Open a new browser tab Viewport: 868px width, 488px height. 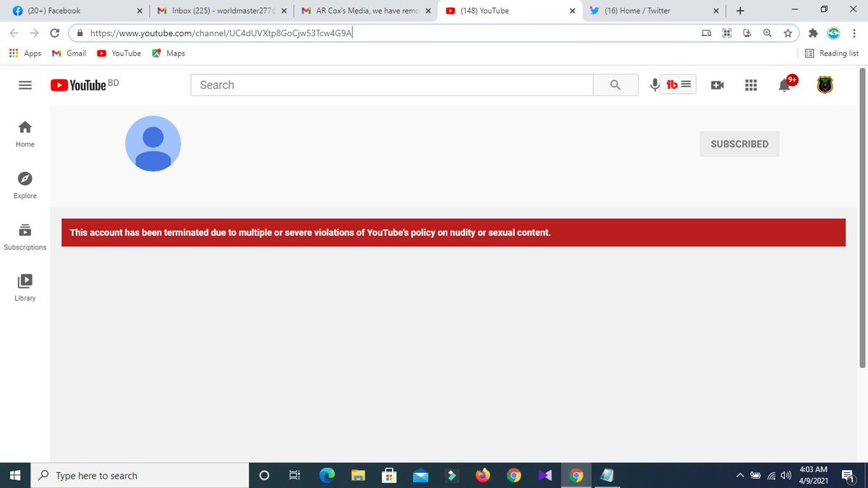[x=740, y=11]
